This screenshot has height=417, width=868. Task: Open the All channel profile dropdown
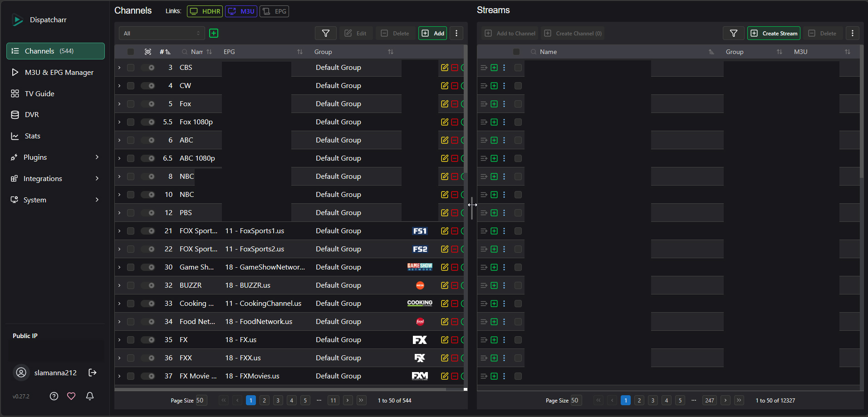click(x=162, y=33)
